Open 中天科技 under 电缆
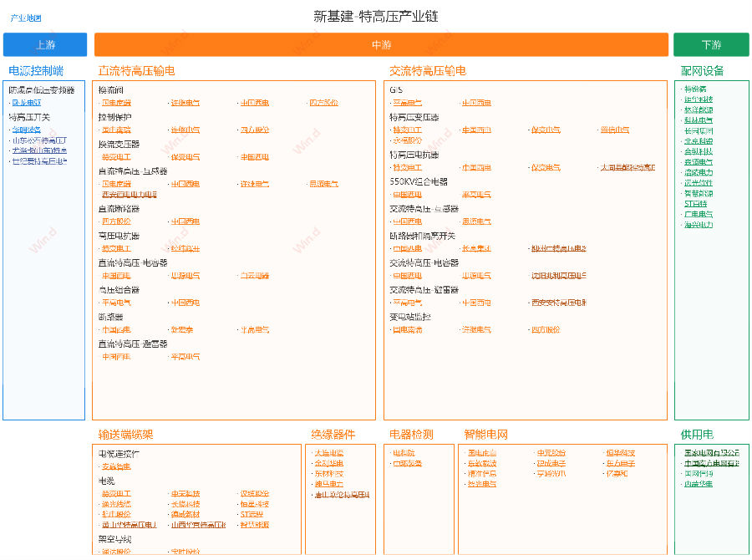The height and width of the screenshot is (560, 752). tap(185, 493)
